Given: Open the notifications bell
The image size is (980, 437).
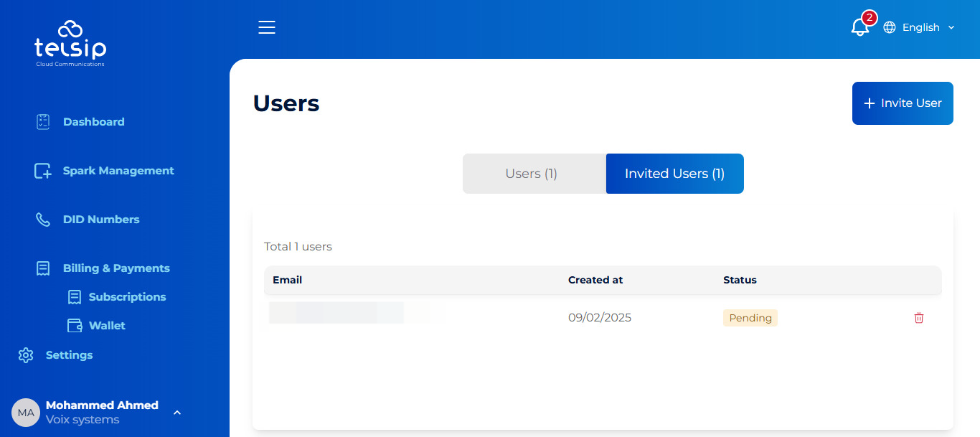Looking at the screenshot, I should coord(859,27).
